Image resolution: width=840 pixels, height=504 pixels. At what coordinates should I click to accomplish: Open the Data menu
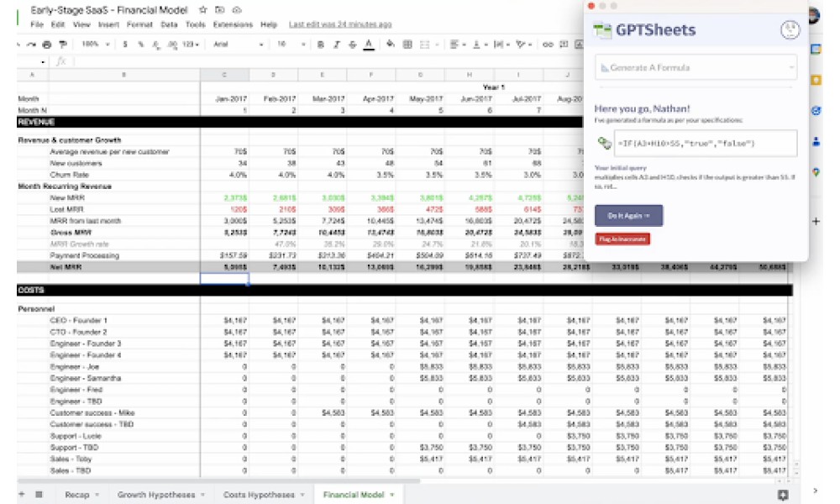click(169, 24)
